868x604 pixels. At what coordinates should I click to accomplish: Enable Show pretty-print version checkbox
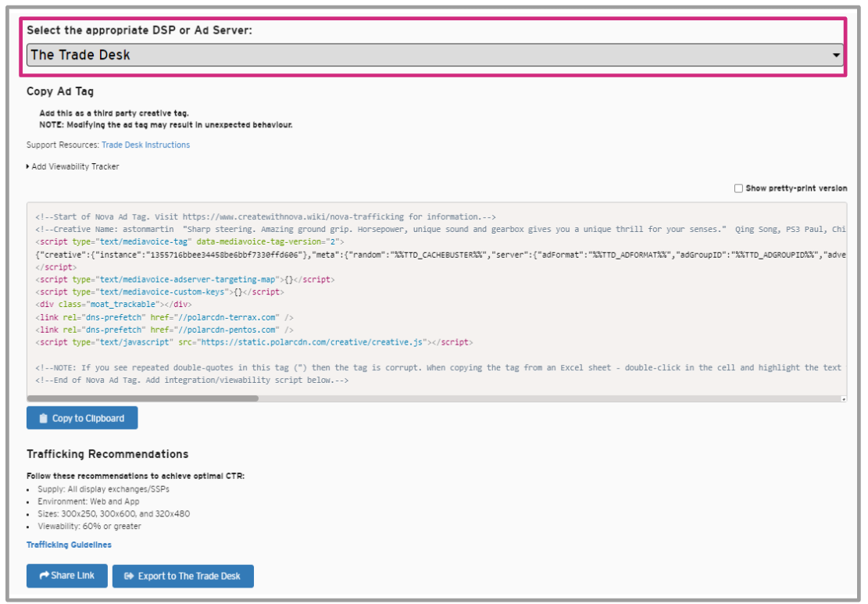738,188
